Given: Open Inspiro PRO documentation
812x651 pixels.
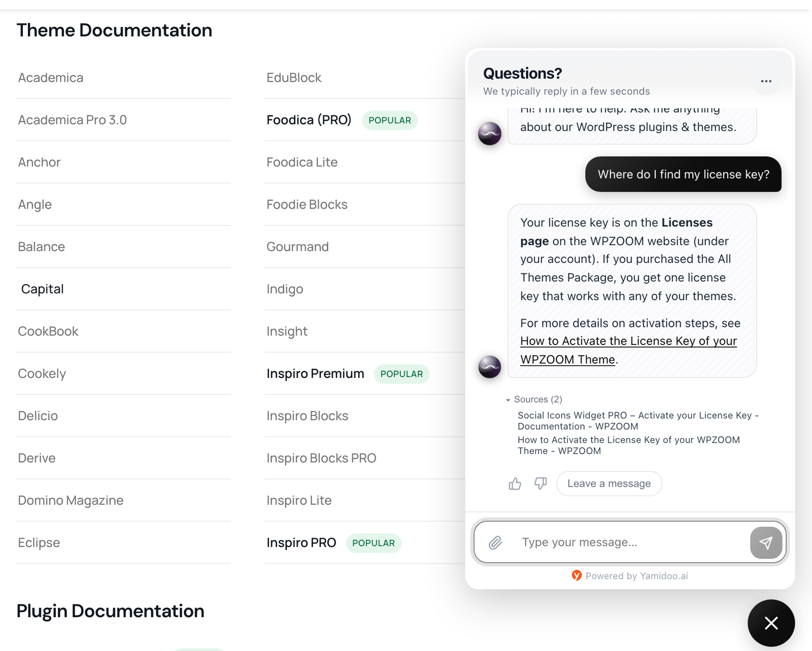Looking at the screenshot, I should click(x=301, y=542).
